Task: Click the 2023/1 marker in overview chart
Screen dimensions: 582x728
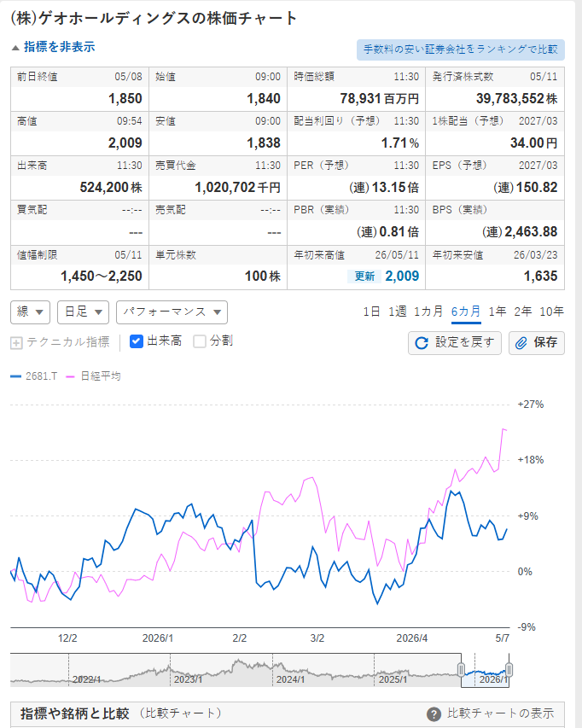Action: pos(188,679)
